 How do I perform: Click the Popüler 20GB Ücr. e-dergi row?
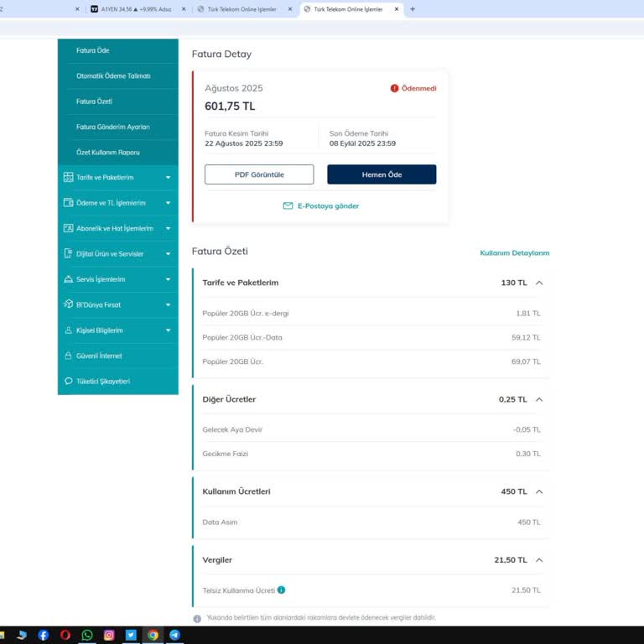tap(371, 314)
